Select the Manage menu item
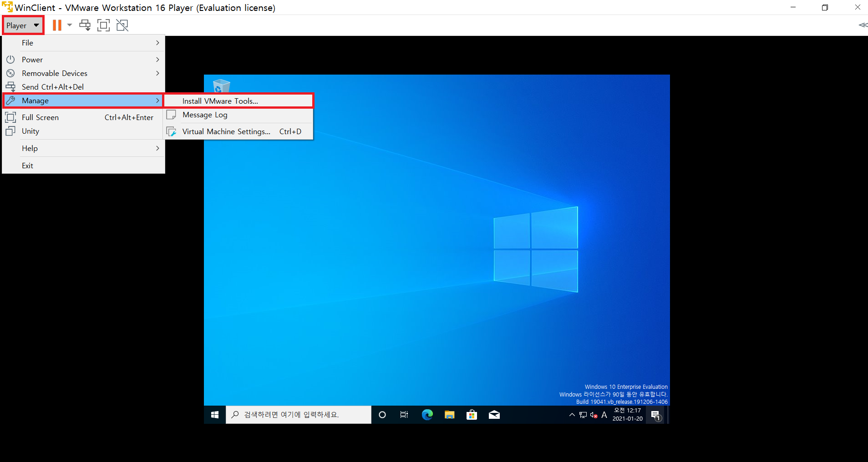868x462 pixels. pyautogui.click(x=83, y=100)
